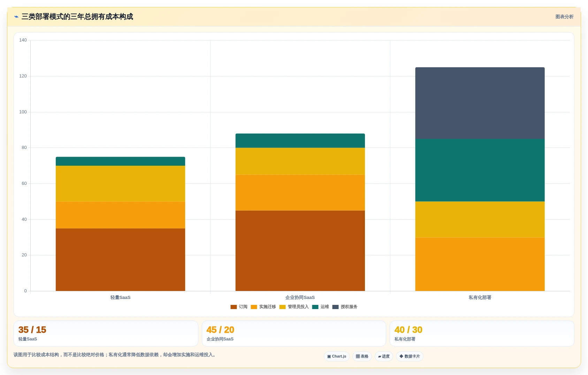Viewport: 588px width, 375px height.
Task: Click the 数据卡片 tag chip
Action: 410,356
